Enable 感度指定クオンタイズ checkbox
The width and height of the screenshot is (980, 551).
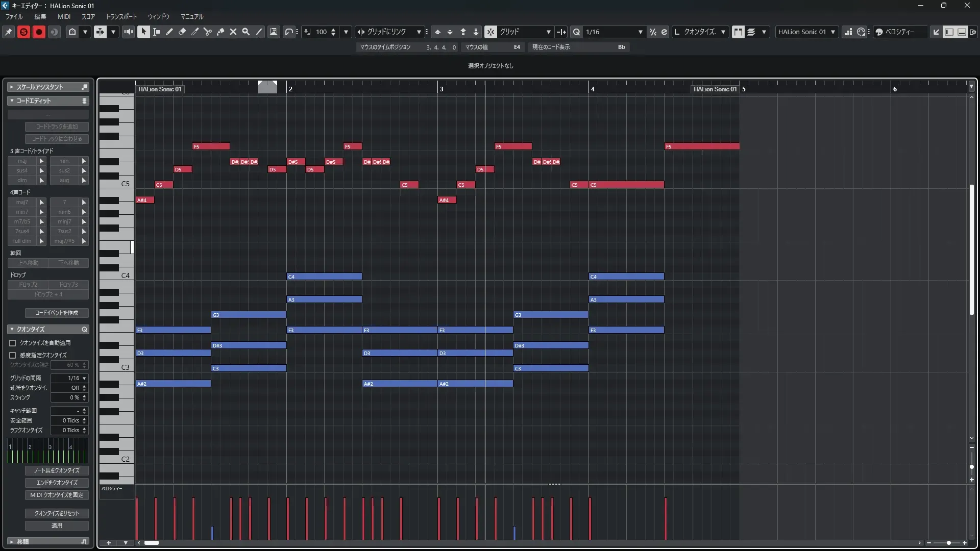click(13, 355)
